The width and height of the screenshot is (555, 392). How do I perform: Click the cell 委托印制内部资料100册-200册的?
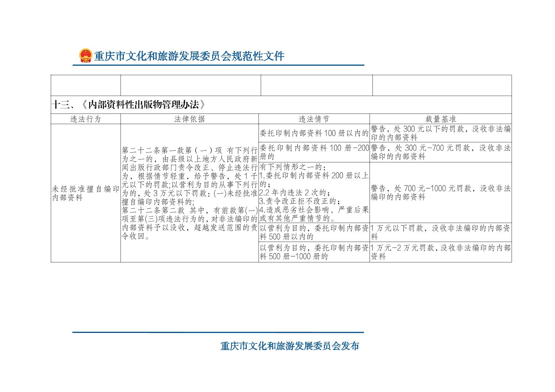click(x=314, y=152)
